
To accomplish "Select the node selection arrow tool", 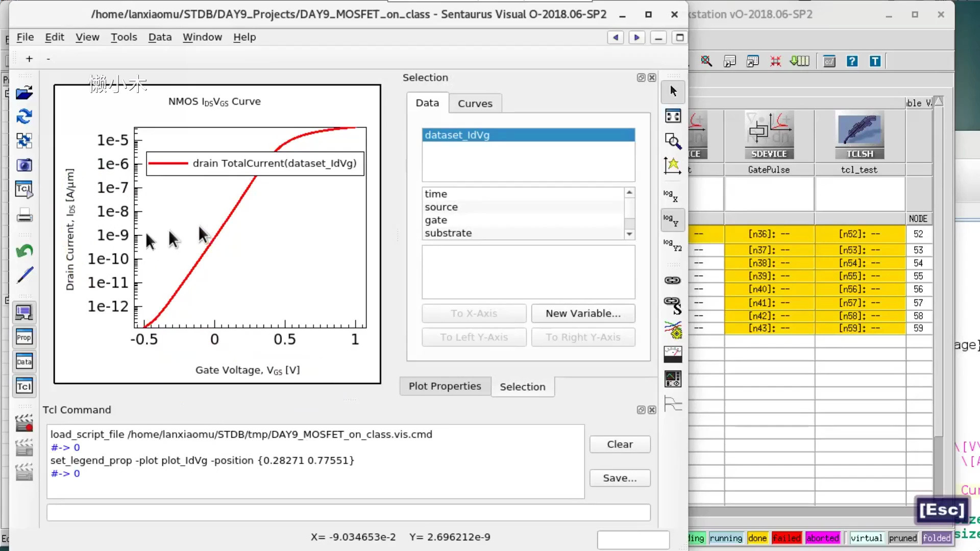I will tap(672, 91).
